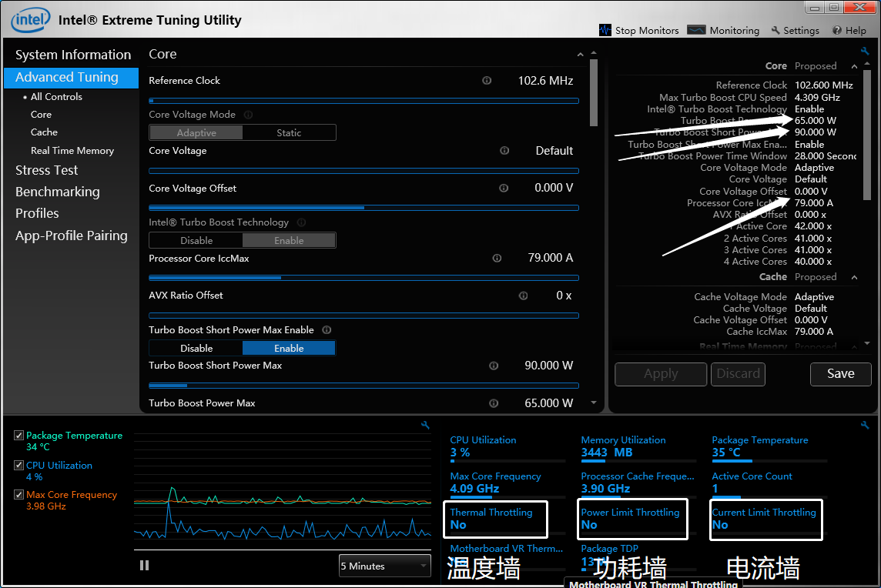881x588 pixels.
Task: Click the Monitoring graph icon
Action: [696, 30]
